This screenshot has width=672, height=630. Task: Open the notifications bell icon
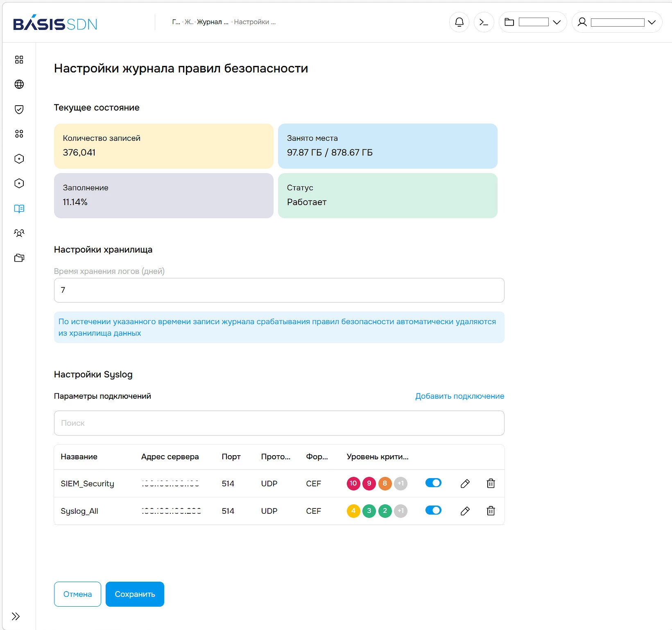pos(459,22)
